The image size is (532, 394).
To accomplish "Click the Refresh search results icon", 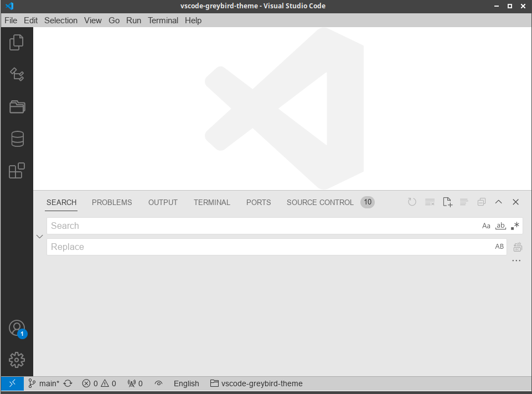I will pos(412,202).
